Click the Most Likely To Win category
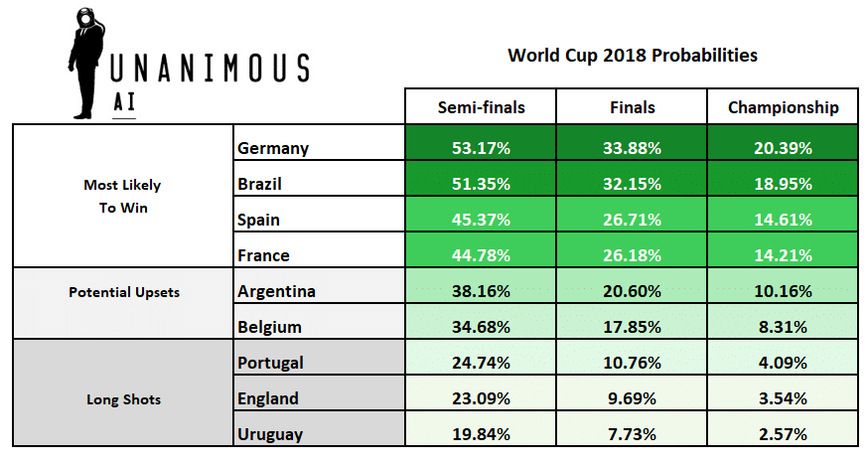 122,196
